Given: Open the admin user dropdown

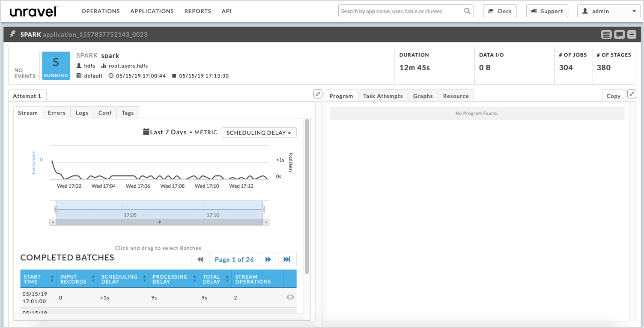Looking at the screenshot, I should click(x=608, y=11).
